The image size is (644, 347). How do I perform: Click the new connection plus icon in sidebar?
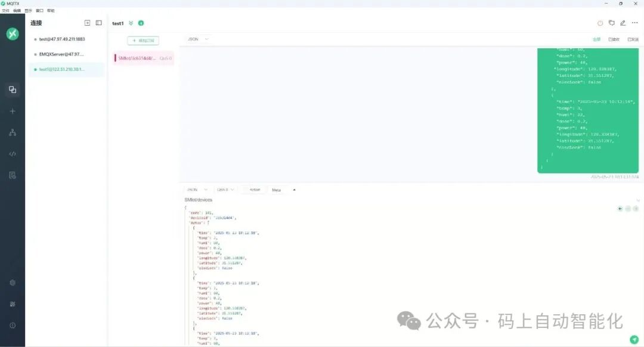[13, 111]
